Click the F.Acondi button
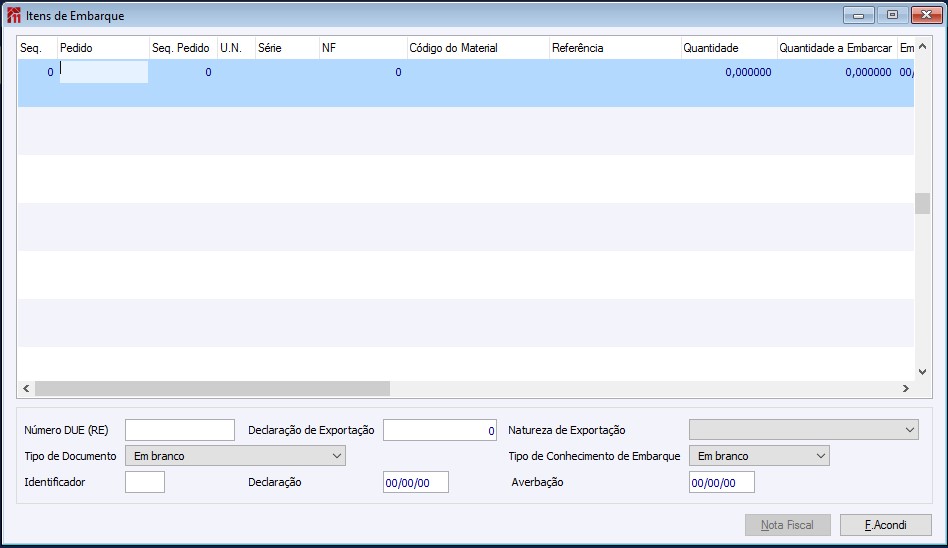 [x=885, y=525]
